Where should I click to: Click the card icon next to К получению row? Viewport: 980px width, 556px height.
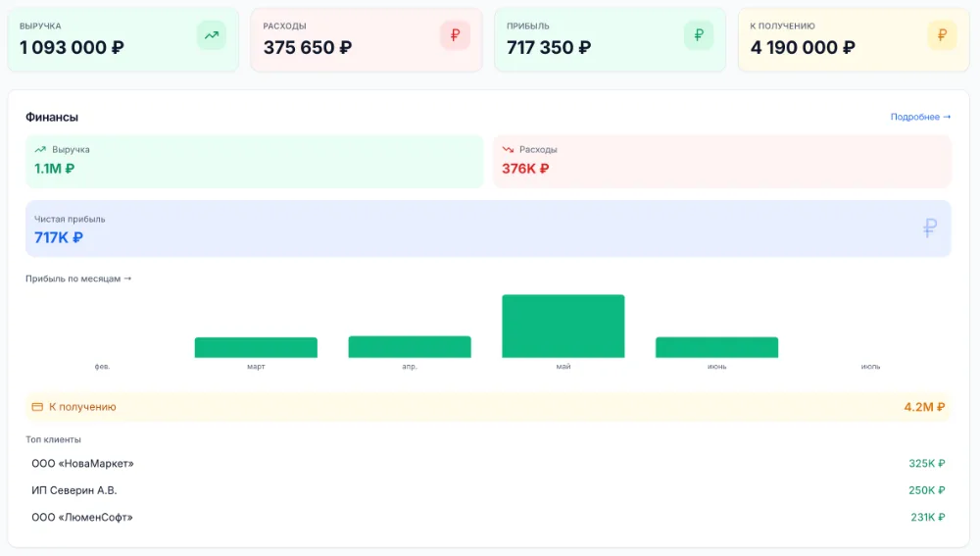[x=37, y=407]
